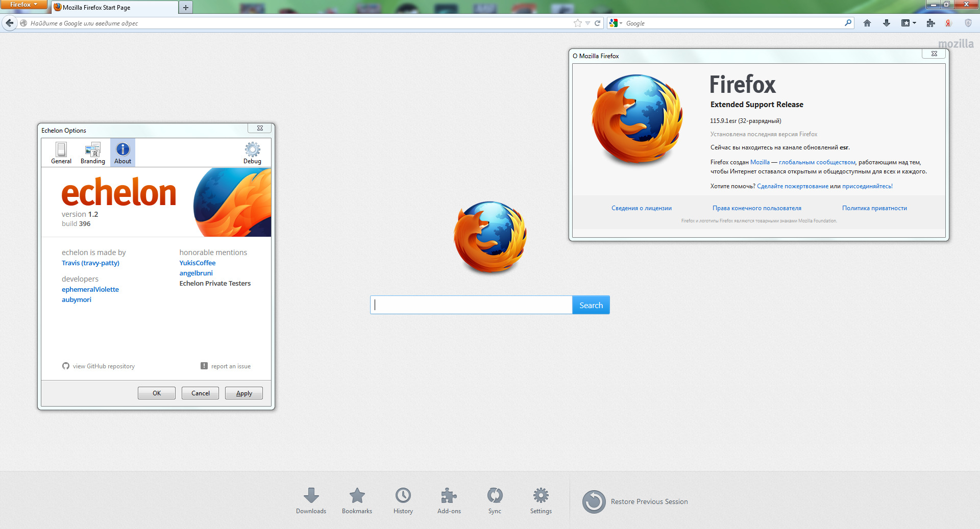Viewport: 980px width, 529px height.
Task: Switch to the General tab in Echelon Options
Action: (x=61, y=153)
